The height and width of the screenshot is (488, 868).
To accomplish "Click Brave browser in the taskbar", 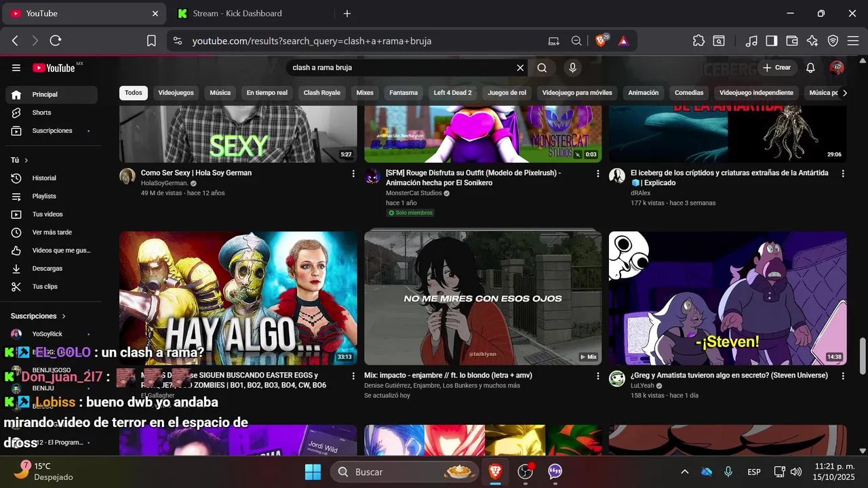I will click(x=496, y=472).
